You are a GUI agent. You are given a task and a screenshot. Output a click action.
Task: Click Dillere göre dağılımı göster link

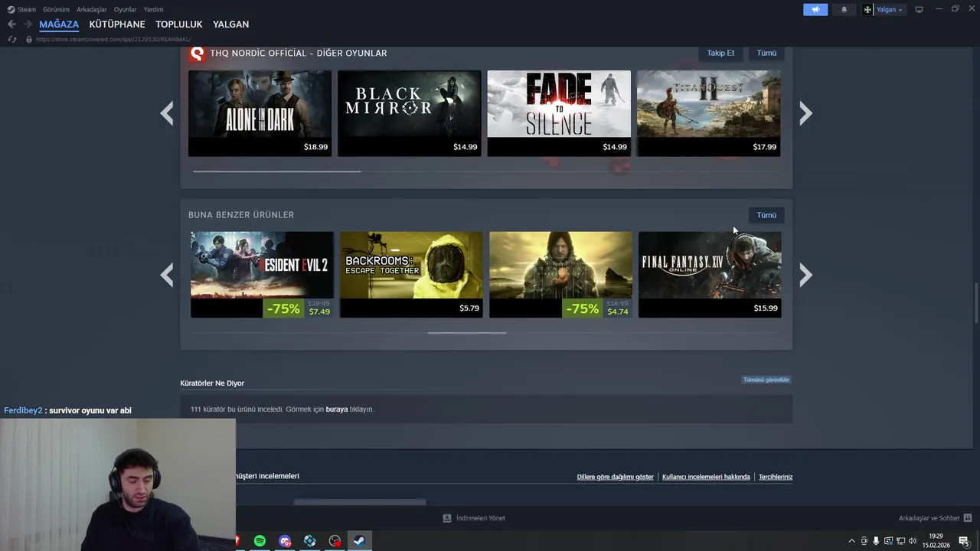pos(616,477)
